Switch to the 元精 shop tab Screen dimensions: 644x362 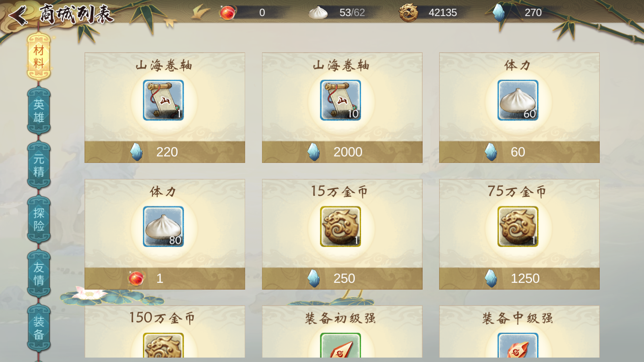pyautogui.click(x=39, y=165)
